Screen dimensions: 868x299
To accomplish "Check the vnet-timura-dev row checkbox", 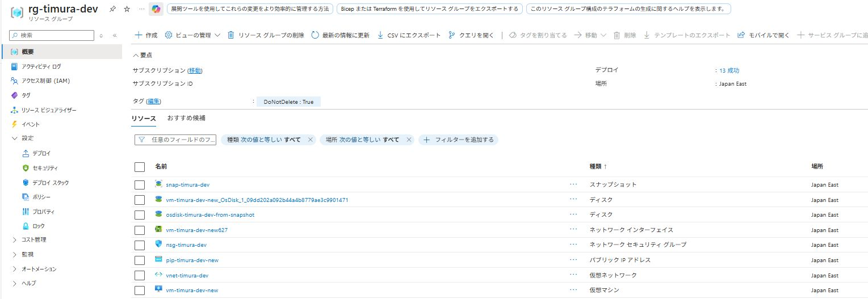I will coord(140,275).
